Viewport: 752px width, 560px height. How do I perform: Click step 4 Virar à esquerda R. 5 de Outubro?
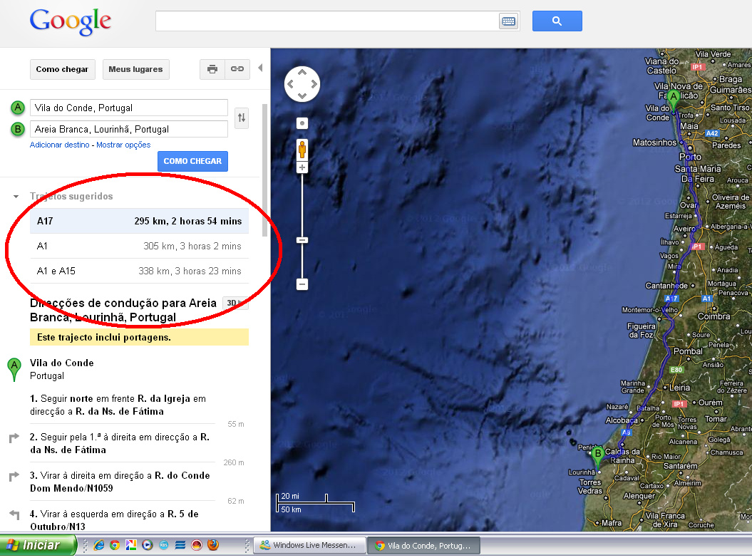tap(123, 519)
